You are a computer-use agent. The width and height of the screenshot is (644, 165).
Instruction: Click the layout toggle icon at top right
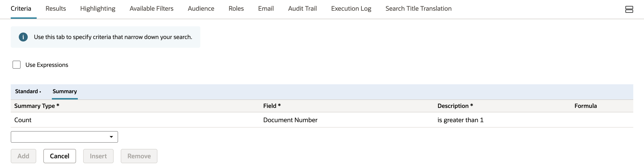(x=629, y=9)
